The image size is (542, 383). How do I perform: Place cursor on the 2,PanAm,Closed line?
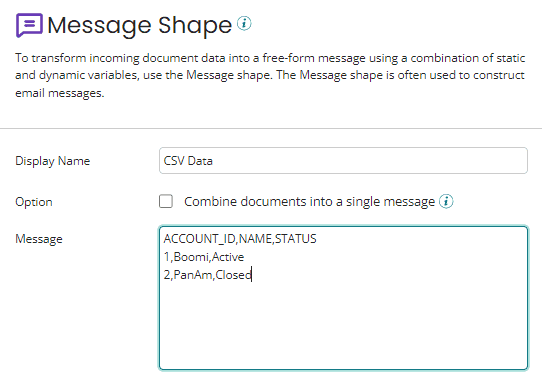click(207, 275)
